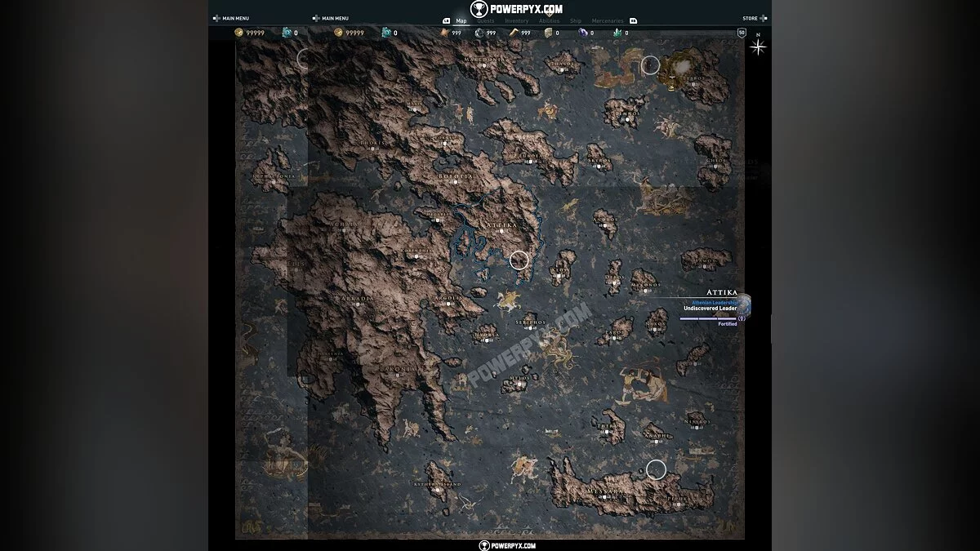Select the Nisyros island label
The width and height of the screenshot is (980, 551).
click(697, 422)
